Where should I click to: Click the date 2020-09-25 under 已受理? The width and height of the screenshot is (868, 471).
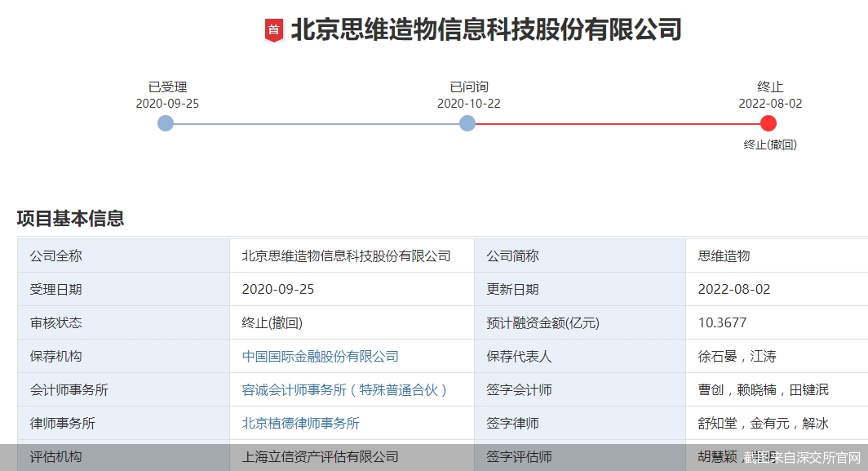167,104
